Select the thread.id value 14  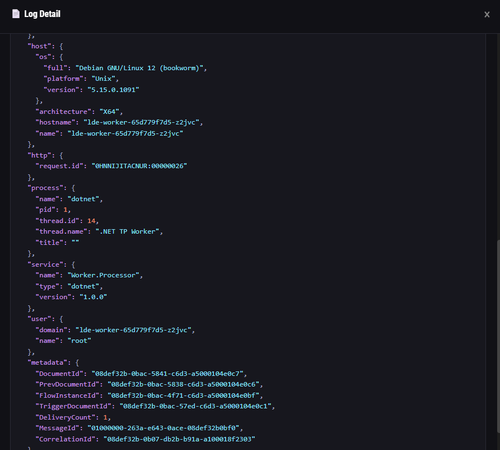(91, 221)
